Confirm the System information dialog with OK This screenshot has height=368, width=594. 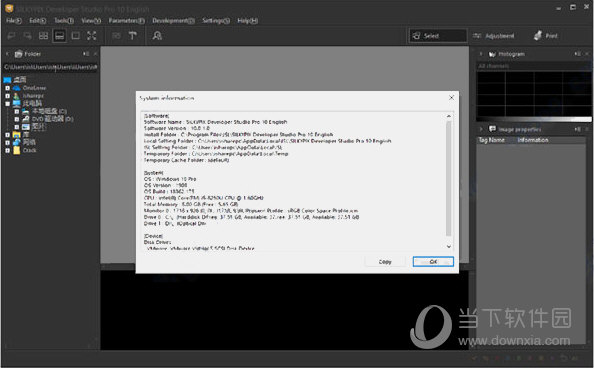point(433,262)
